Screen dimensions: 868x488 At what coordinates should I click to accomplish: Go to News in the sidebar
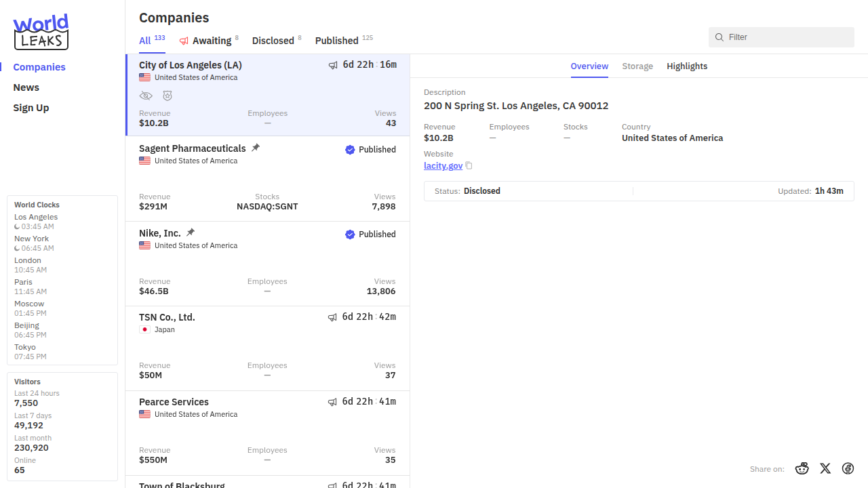[x=26, y=87]
